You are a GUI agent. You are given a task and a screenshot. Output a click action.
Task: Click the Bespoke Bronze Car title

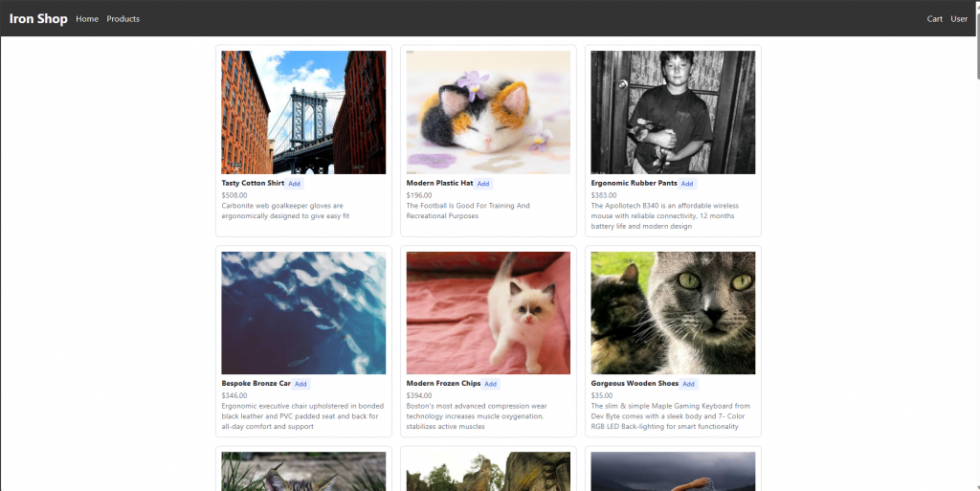[256, 384]
